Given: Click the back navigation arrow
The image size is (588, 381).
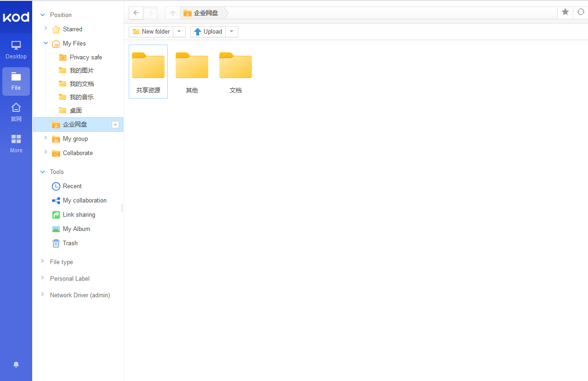Looking at the screenshot, I should (136, 13).
